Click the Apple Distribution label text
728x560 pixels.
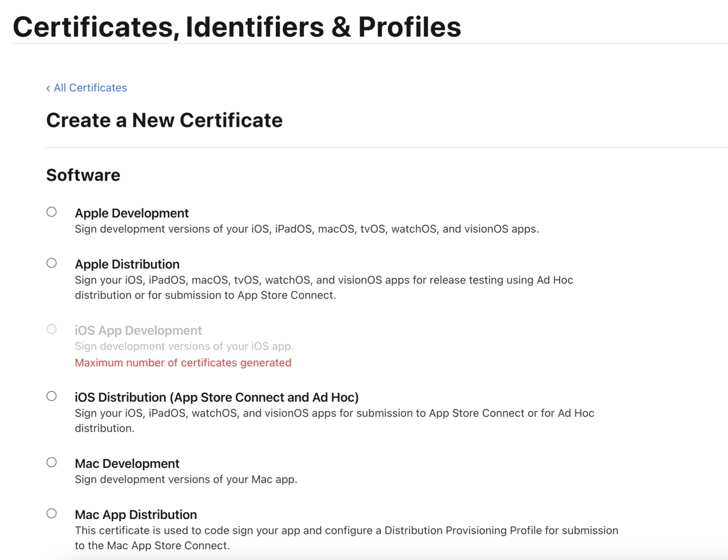[127, 264]
